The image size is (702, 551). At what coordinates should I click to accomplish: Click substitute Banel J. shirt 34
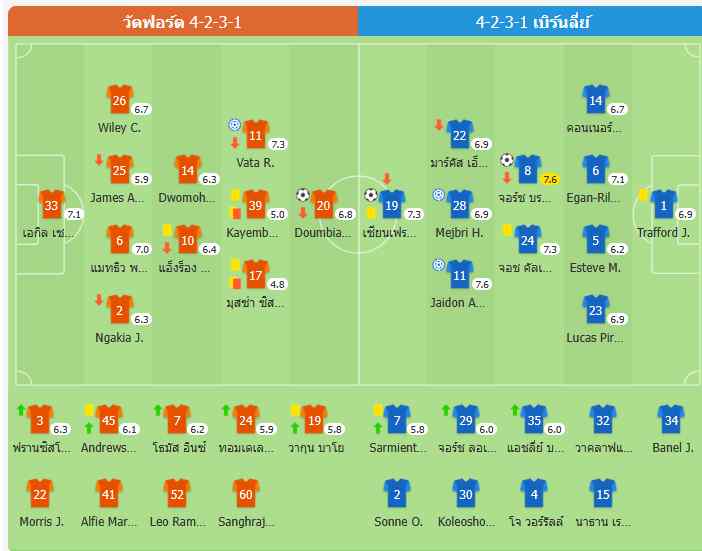[x=672, y=420]
